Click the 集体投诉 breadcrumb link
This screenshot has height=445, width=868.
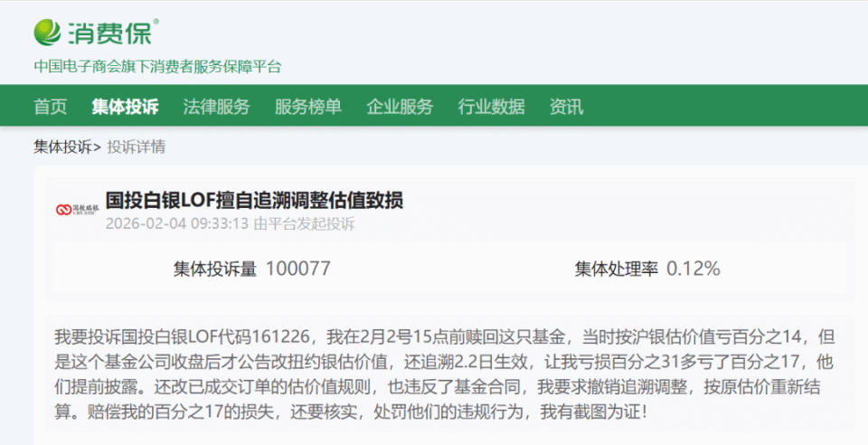coord(62,147)
